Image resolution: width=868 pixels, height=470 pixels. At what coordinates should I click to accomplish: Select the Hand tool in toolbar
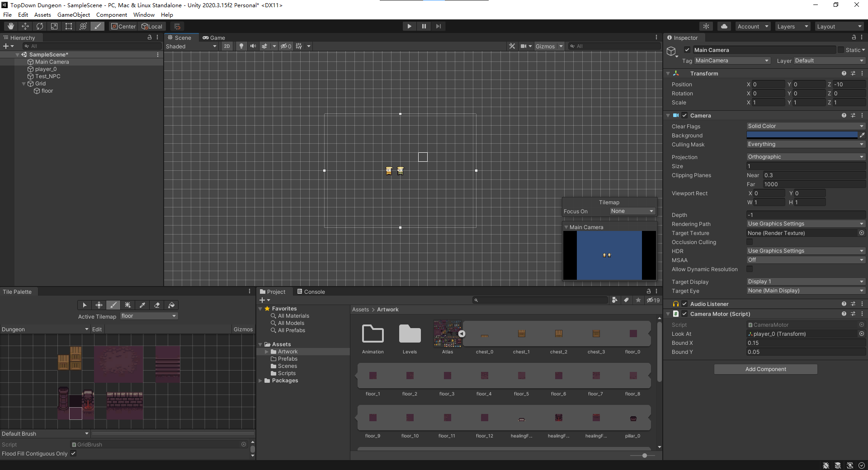click(11, 26)
